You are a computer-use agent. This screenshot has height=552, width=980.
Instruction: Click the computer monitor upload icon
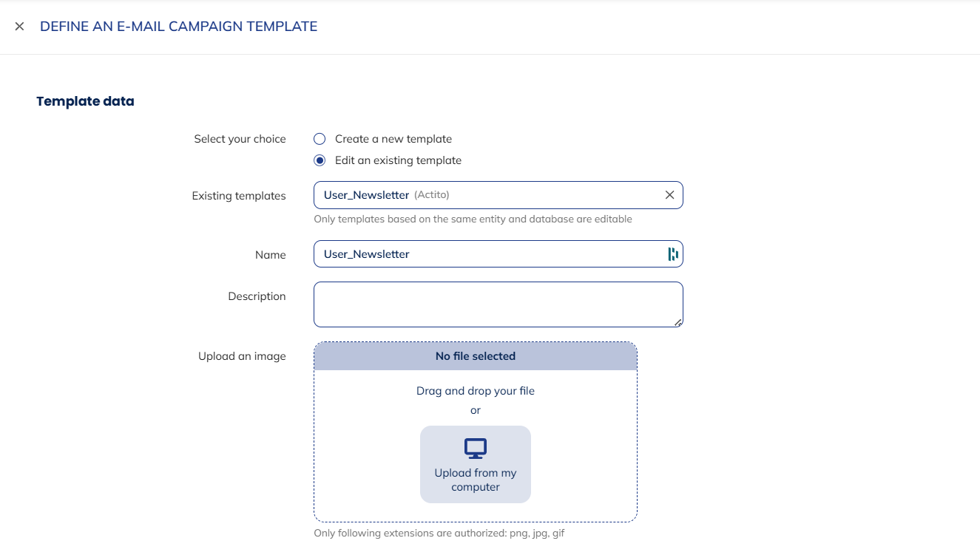475,449
